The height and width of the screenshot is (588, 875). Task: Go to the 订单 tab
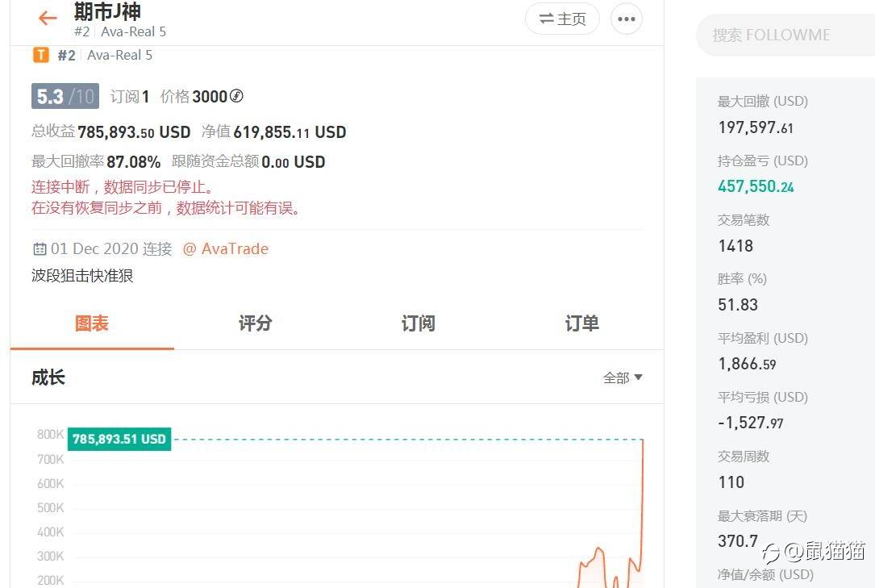point(582,323)
